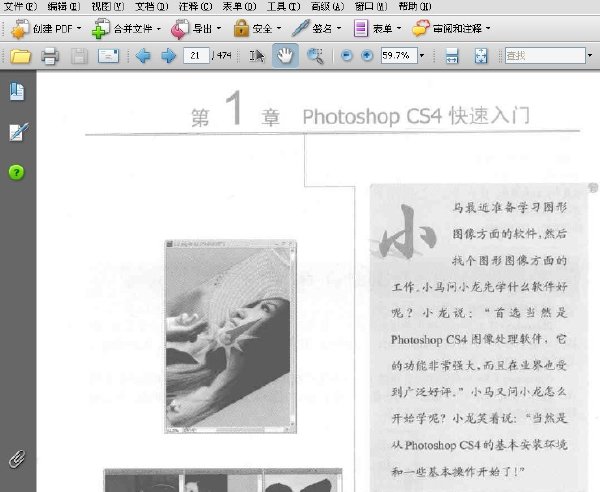Click the 安全 padlock icon
600x492 pixels.
click(241, 28)
